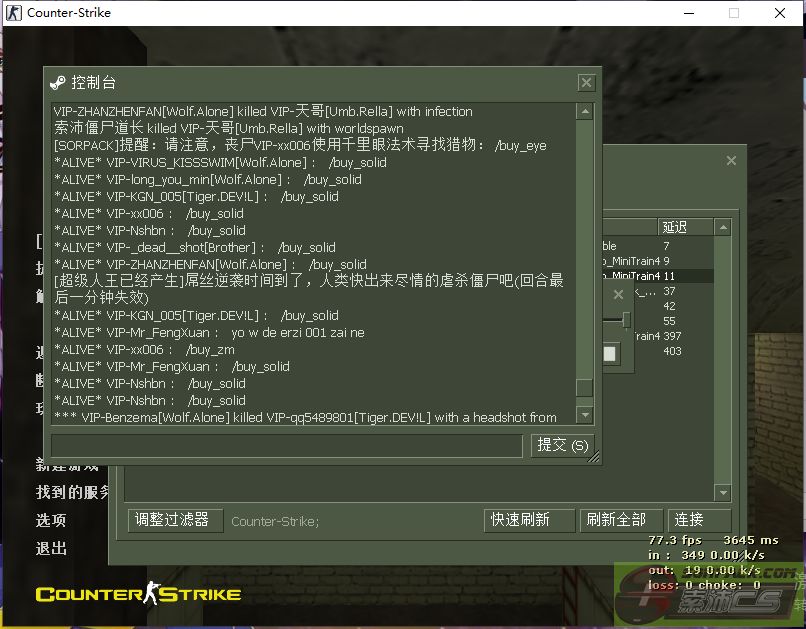Click server list scrollbar down arrow
Image resolution: width=806 pixels, height=629 pixels.
(x=723, y=493)
